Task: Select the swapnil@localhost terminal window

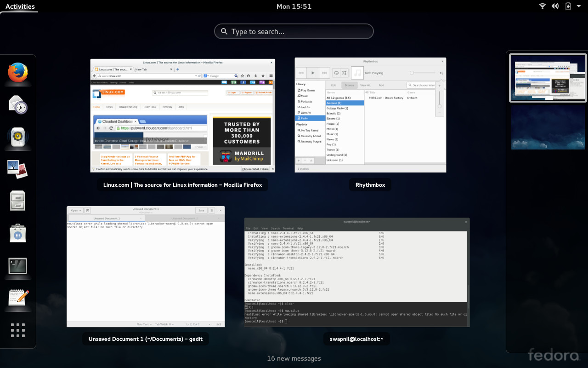Action: [357, 272]
